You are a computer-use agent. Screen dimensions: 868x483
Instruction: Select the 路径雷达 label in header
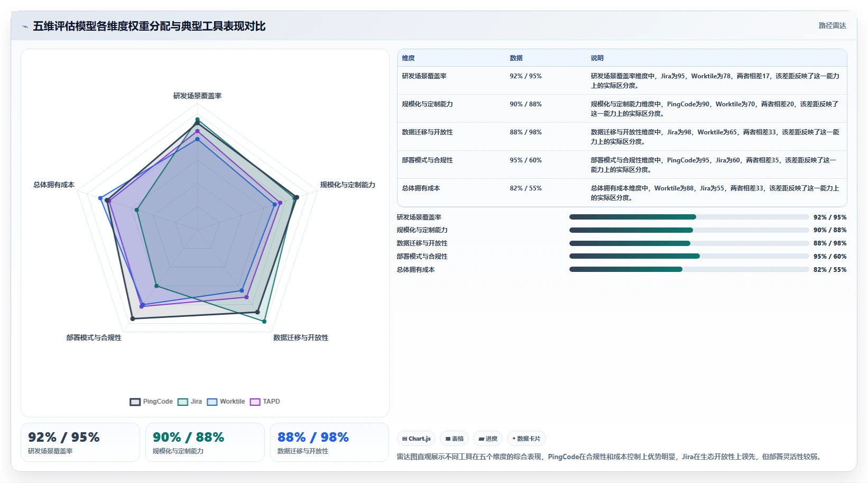click(832, 25)
